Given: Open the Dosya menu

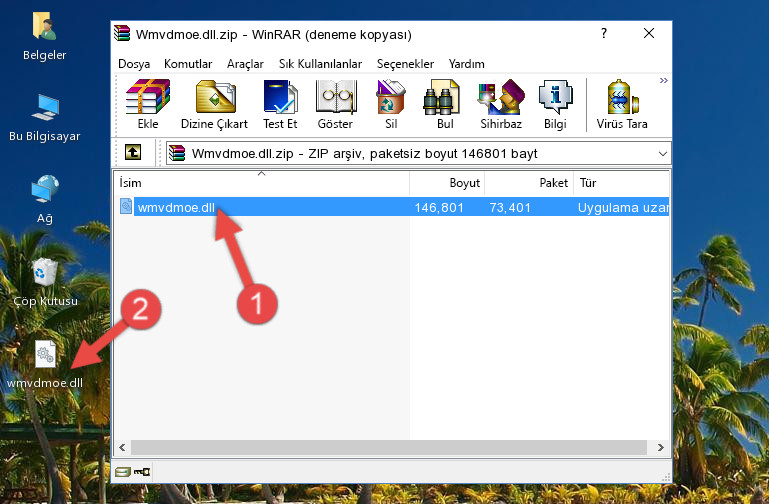Looking at the screenshot, I should (134, 64).
